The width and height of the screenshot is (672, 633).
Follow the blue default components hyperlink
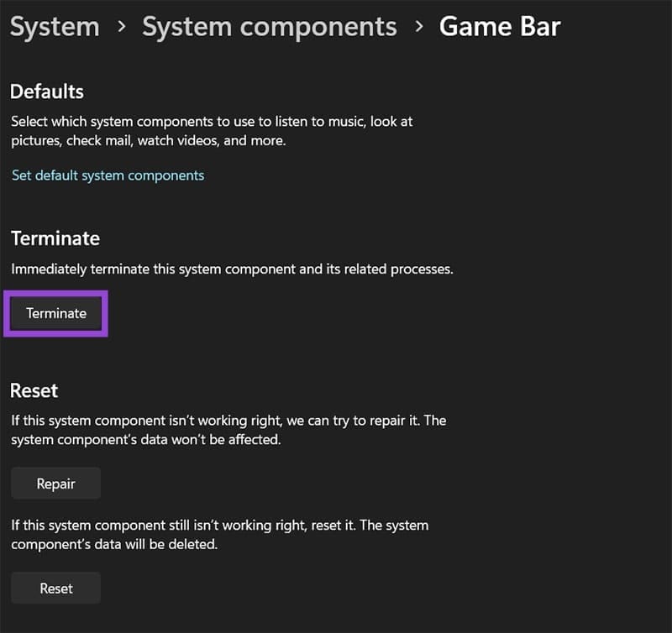108,175
